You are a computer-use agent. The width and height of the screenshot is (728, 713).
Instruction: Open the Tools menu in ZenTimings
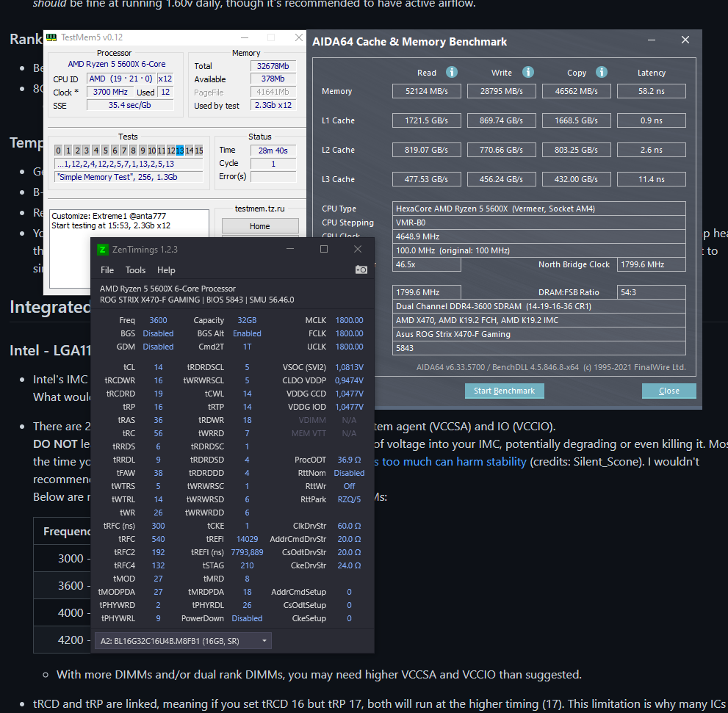(x=135, y=270)
